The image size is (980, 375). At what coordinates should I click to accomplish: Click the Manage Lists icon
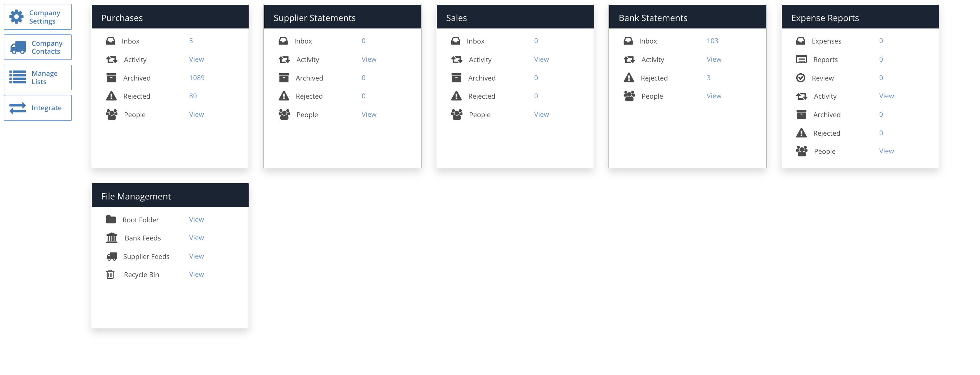pyautogui.click(x=17, y=77)
